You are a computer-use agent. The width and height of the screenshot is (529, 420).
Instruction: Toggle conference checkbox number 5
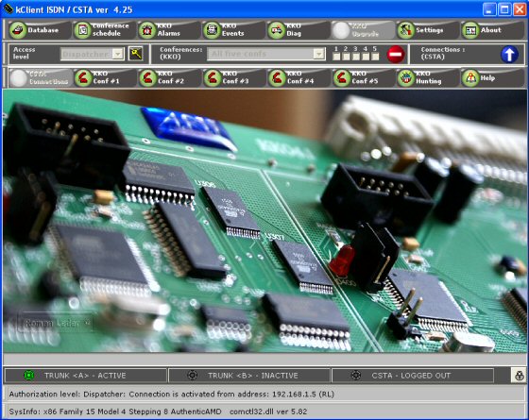coord(375,57)
